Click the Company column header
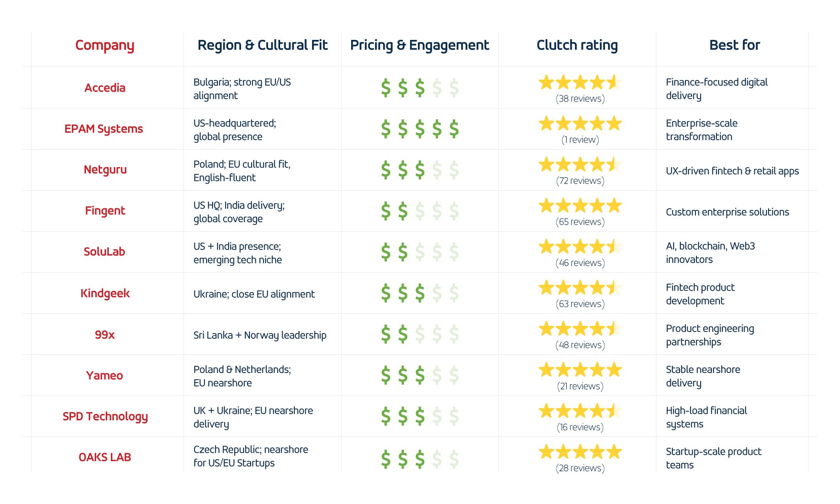This screenshot has height=504, width=840. point(105,45)
